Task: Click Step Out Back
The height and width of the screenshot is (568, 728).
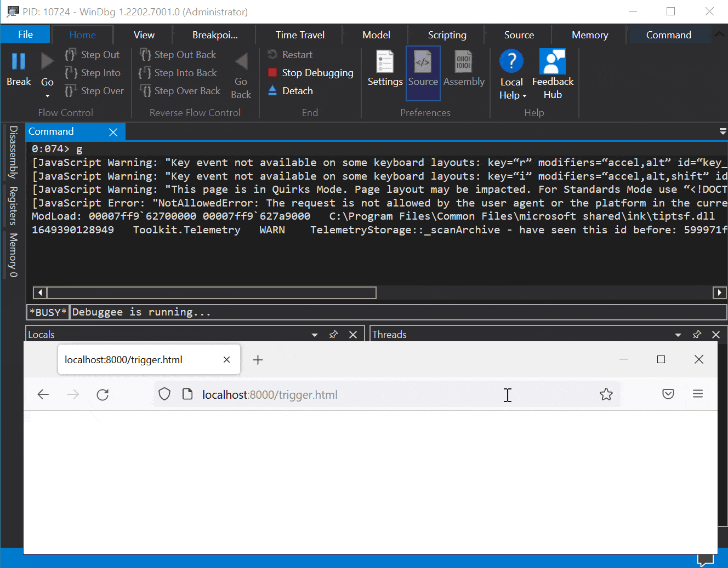Action: tap(177, 55)
